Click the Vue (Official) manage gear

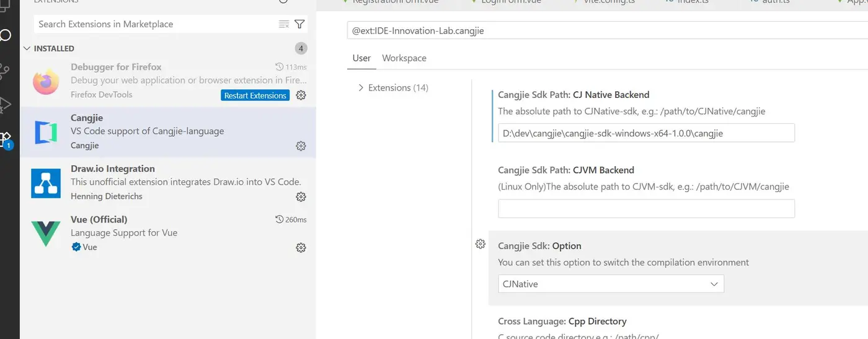tap(301, 248)
